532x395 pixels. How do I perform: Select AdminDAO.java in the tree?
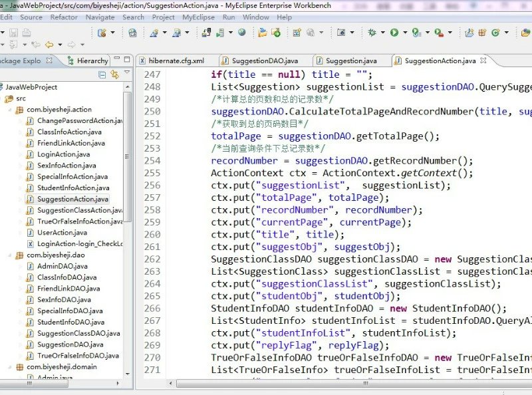click(63, 267)
